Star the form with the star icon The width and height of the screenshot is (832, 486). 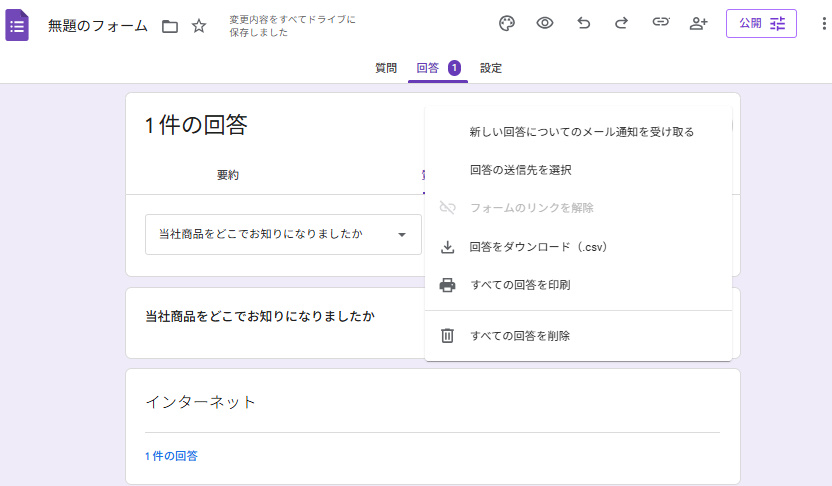(199, 26)
